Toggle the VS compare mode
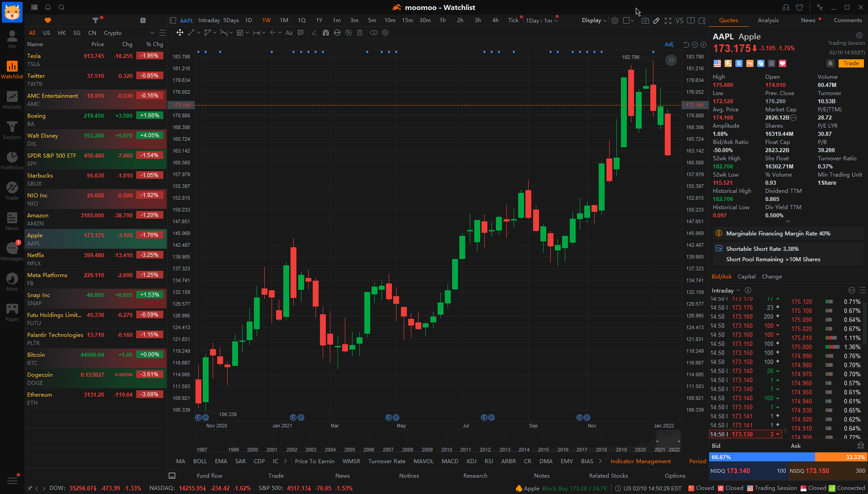Image resolution: width=868 pixels, height=494 pixels. tap(679, 20)
